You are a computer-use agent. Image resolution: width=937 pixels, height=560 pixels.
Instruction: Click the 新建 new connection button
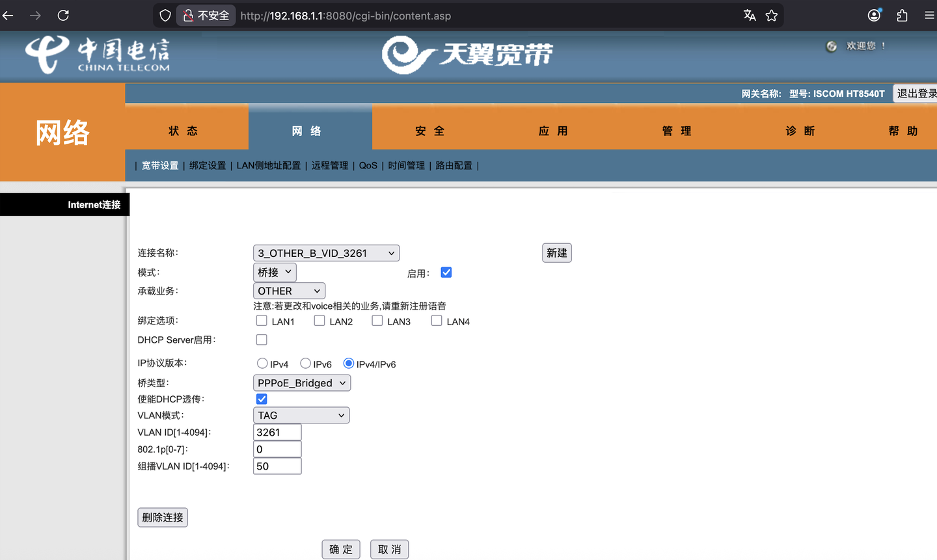[x=557, y=253]
